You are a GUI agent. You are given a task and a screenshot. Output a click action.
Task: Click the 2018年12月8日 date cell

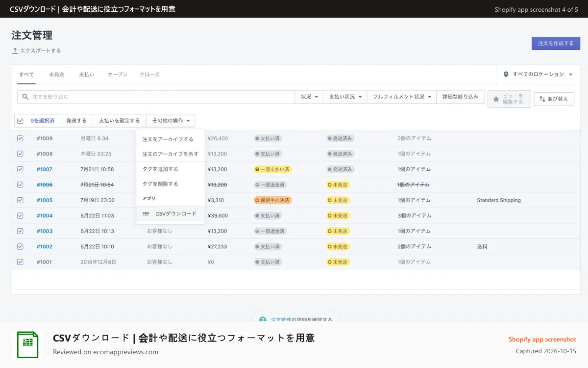point(98,262)
